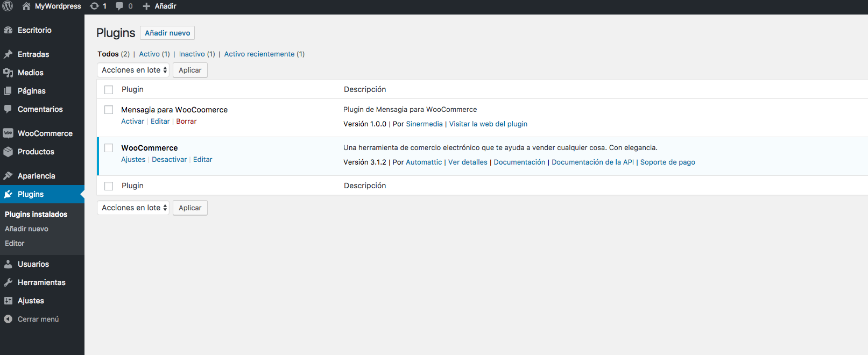This screenshot has height=355, width=868.
Task: Open the top Acciones en lote dropdown
Action: pos(133,70)
